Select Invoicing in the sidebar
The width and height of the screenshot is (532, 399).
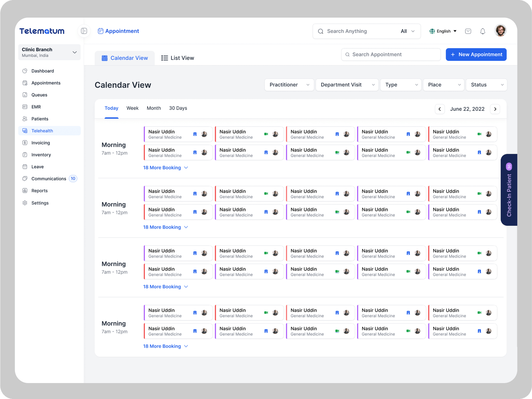(41, 143)
